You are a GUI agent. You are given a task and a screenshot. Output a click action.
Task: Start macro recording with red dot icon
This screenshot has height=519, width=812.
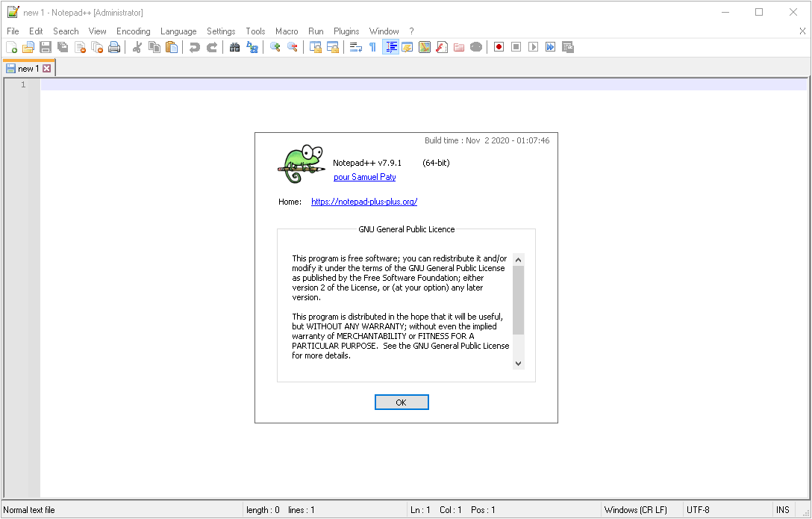tap(499, 47)
